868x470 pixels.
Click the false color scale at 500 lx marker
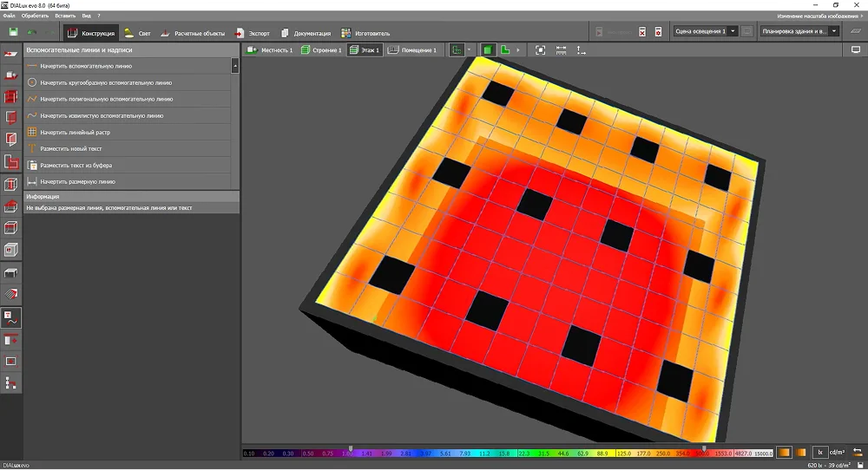click(x=703, y=453)
